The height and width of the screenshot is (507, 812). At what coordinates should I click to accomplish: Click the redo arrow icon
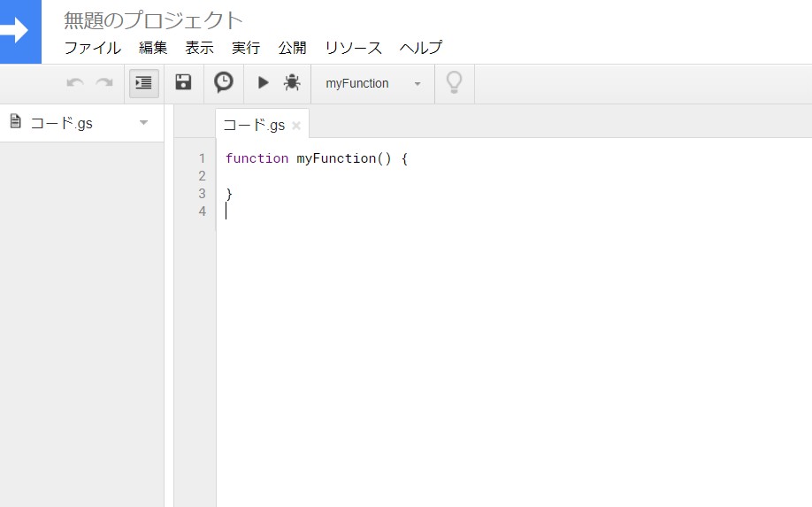pos(104,83)
